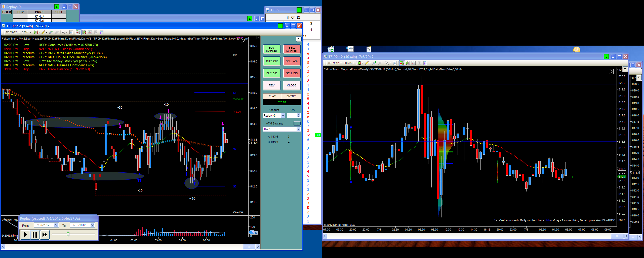Open the Recycle Bin desktop icon

pyautogui.click(x=331, y=49)
